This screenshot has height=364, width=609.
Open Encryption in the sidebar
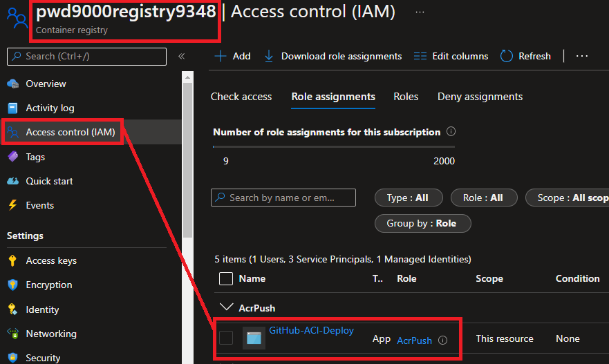49,285
